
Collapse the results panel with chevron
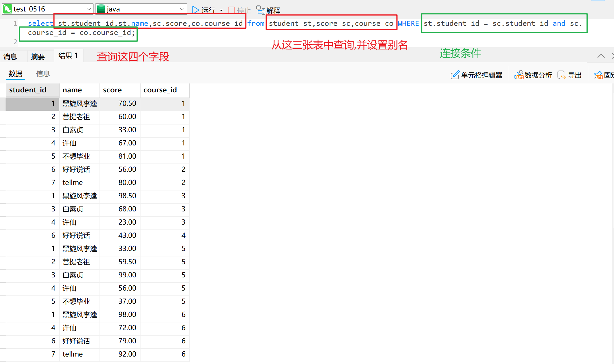(x=601, y=56)
